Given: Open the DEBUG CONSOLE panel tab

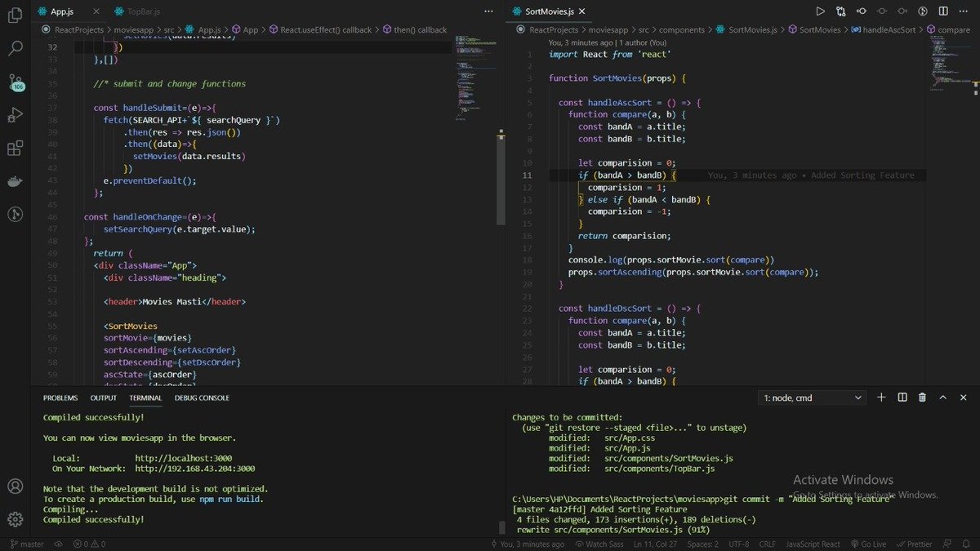Looking at the screenshot, I should point(202,398).
